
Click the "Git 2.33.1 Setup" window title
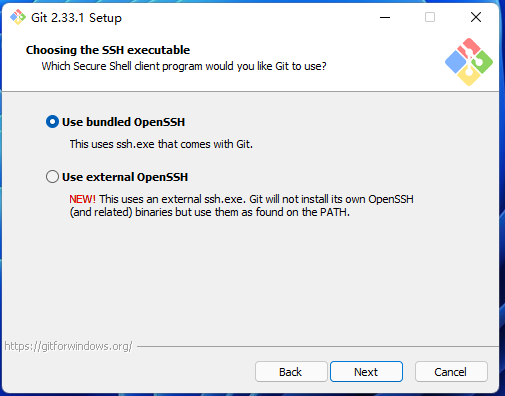coord(76,18)
